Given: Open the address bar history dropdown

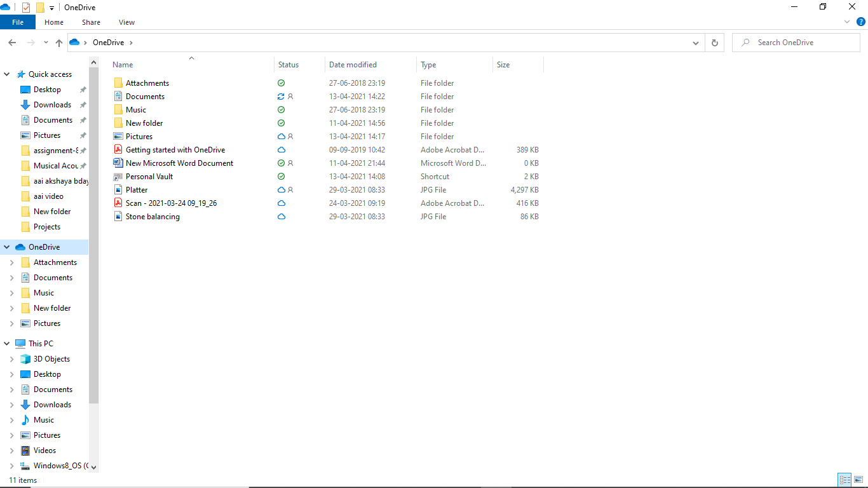Looking at the screenshot, I should [696, 43].
